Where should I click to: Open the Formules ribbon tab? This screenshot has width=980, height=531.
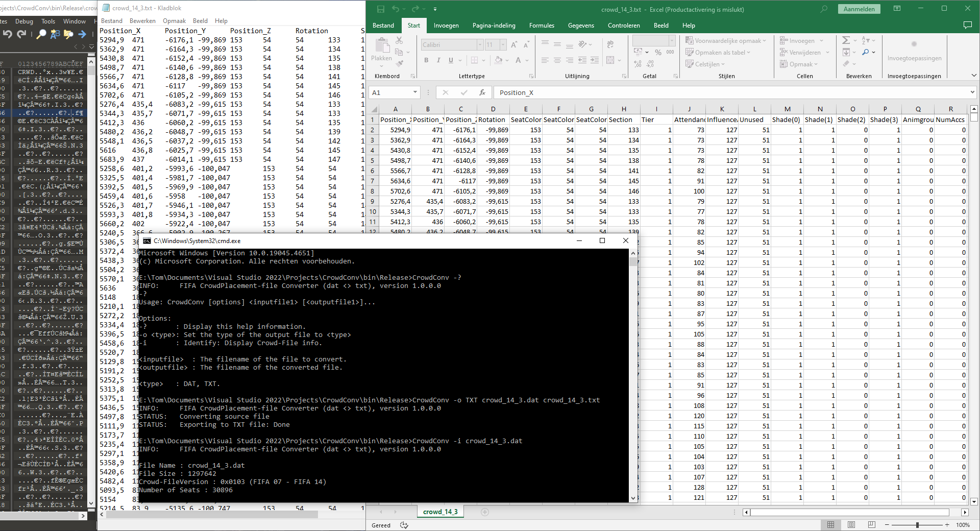[x=542, y=26]
